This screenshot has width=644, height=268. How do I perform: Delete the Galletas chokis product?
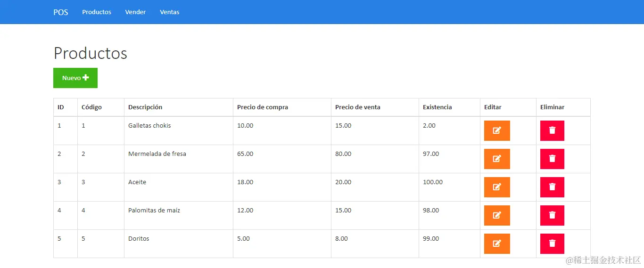click(x=552, y=130)
